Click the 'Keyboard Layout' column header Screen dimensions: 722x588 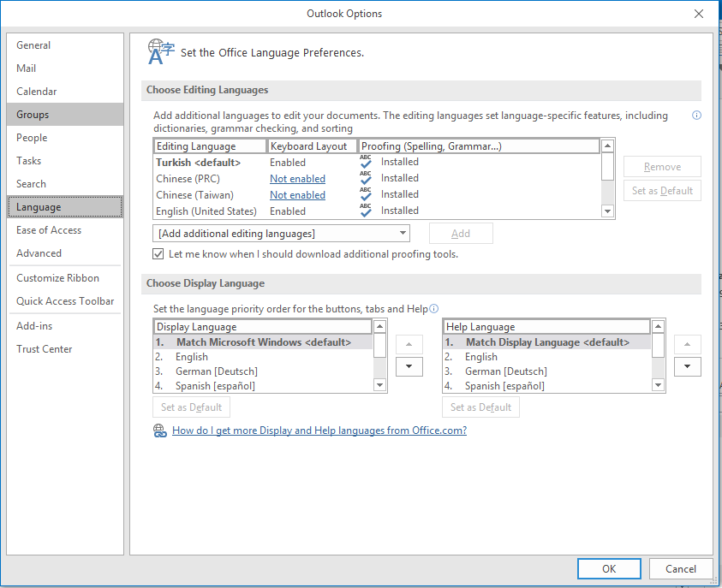(313, 146)
